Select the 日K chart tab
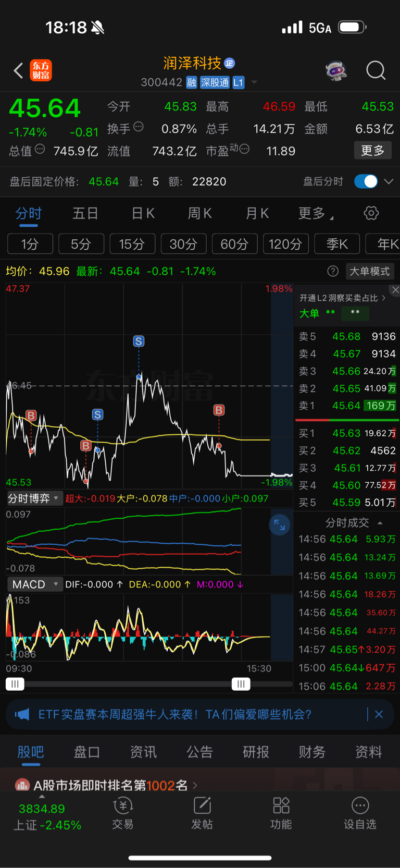 143,213
